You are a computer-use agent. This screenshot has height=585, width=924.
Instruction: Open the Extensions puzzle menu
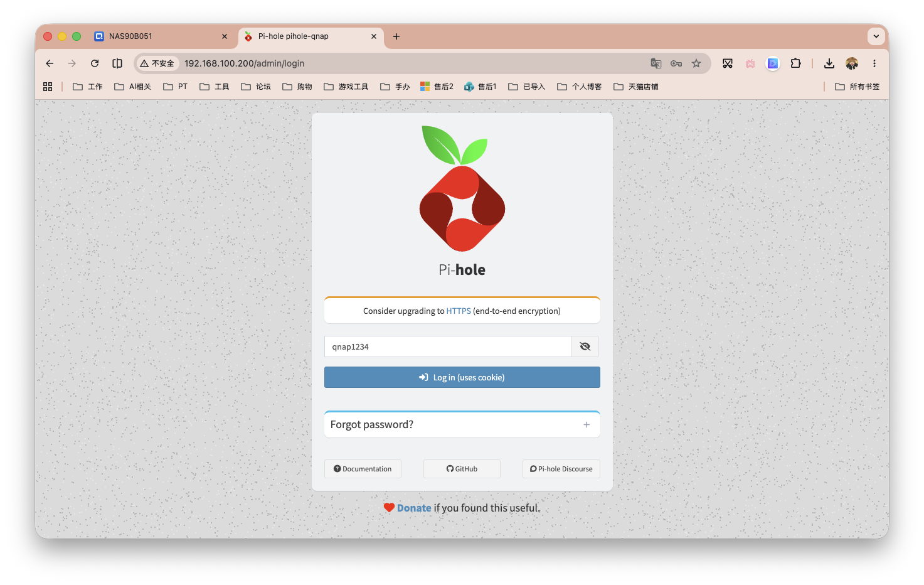point(795,63)
